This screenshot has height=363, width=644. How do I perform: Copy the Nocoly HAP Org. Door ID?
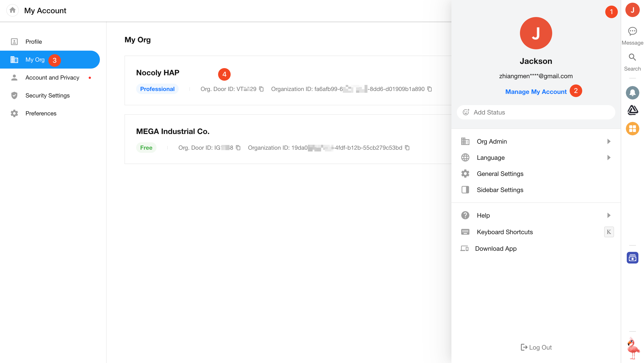click(261, 89)
